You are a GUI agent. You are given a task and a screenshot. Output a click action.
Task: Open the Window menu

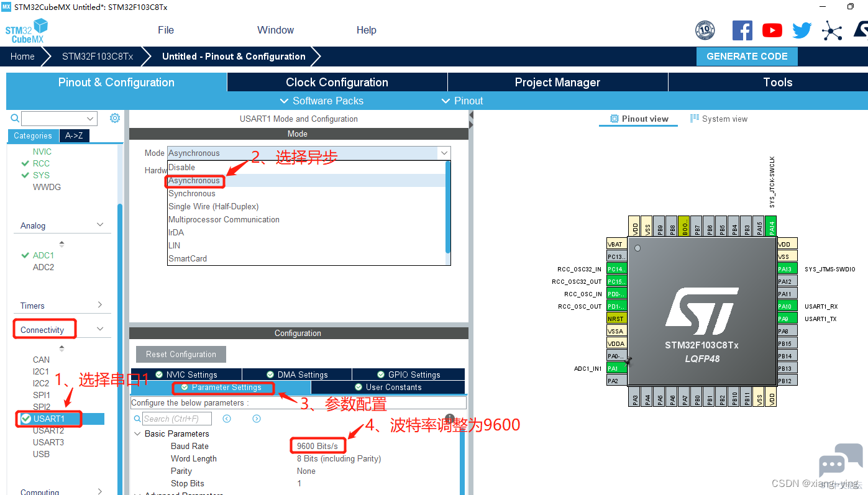pos(275,30)
